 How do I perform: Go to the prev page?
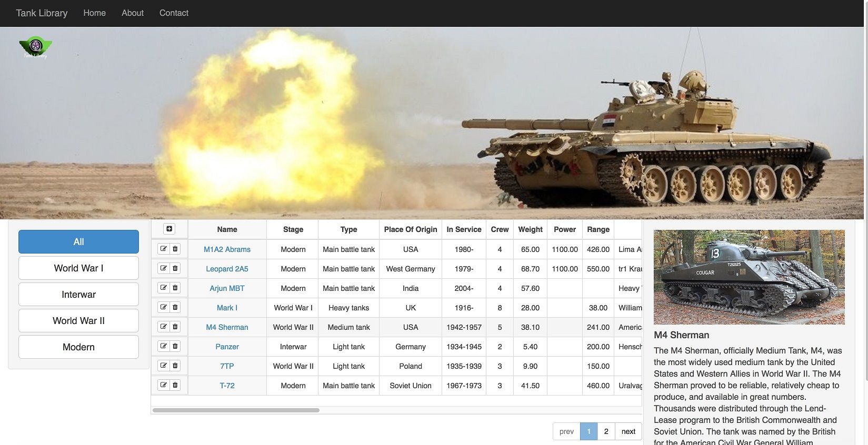click(x=566, y=431)
